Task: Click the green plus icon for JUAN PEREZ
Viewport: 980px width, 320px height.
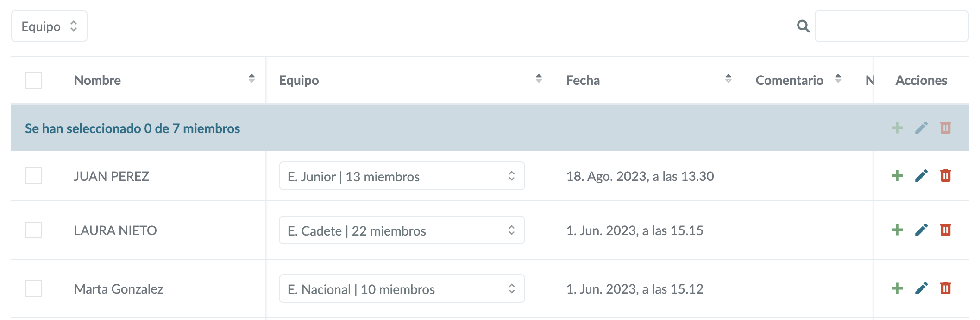Action: 897,176
